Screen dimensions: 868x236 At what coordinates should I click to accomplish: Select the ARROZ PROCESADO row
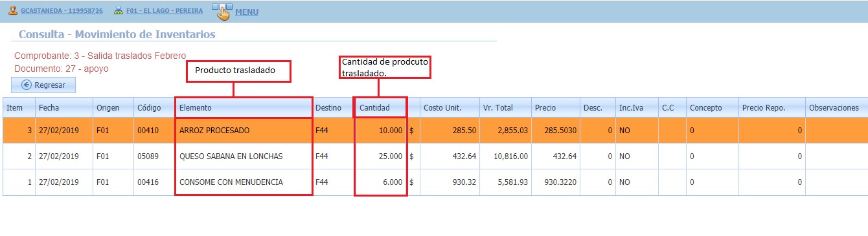434,130
